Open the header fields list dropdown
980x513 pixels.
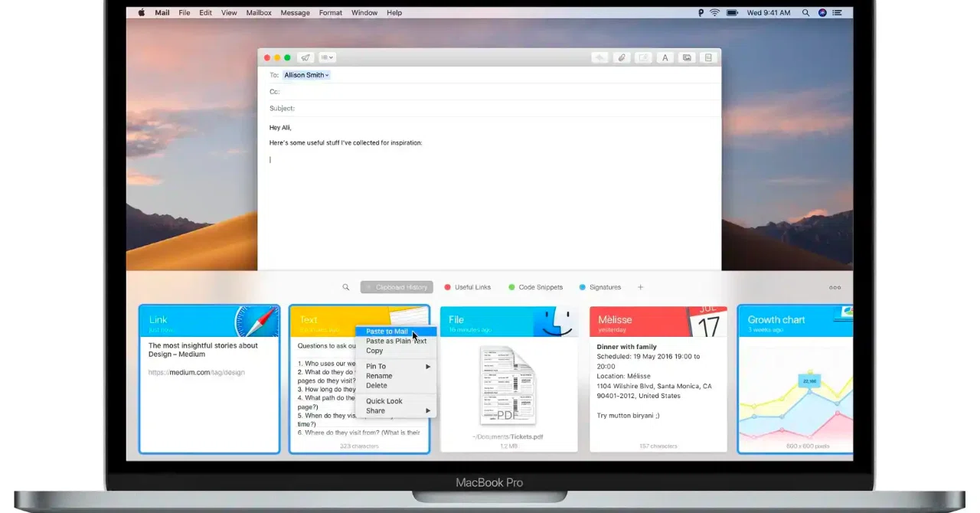point(327,57)
